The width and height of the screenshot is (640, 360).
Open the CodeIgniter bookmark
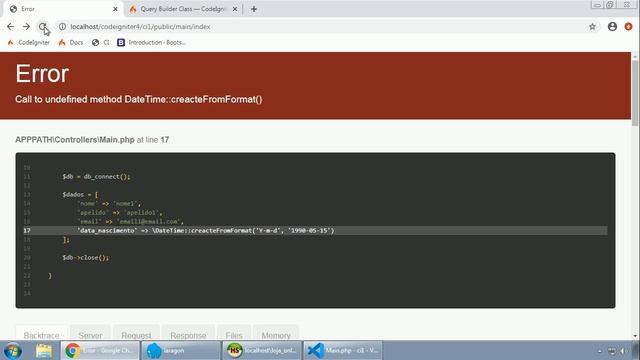tap(29, 42)
